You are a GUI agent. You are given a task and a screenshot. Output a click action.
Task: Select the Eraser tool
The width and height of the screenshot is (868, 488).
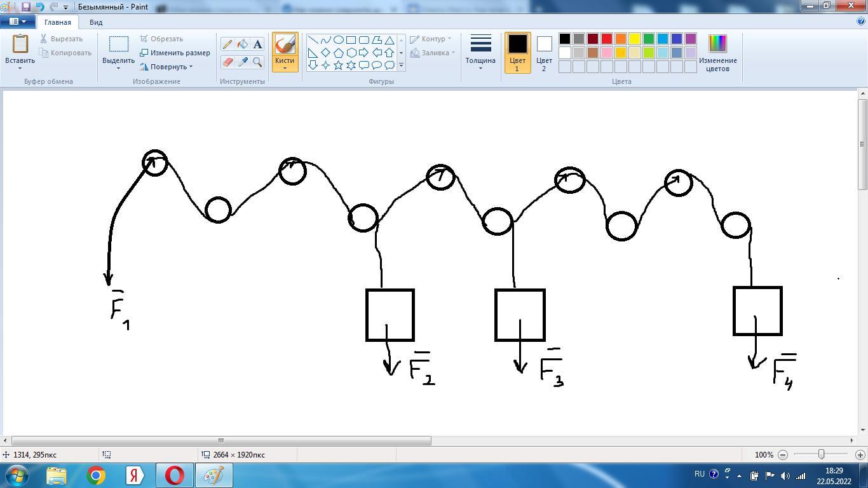[227, 62]
